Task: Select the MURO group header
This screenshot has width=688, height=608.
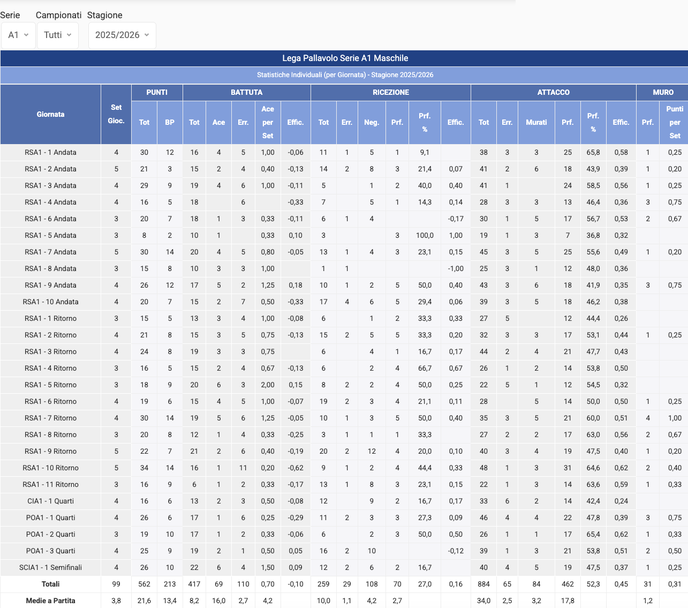Action: point(662,92)
